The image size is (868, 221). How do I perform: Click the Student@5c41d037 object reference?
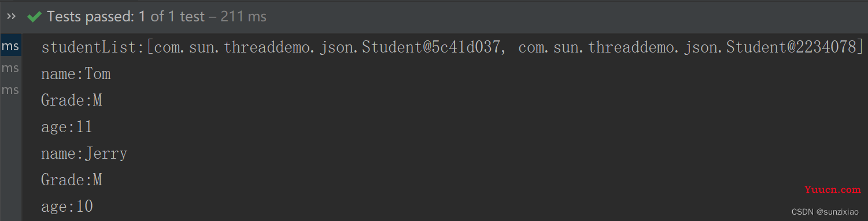point(431,48)
